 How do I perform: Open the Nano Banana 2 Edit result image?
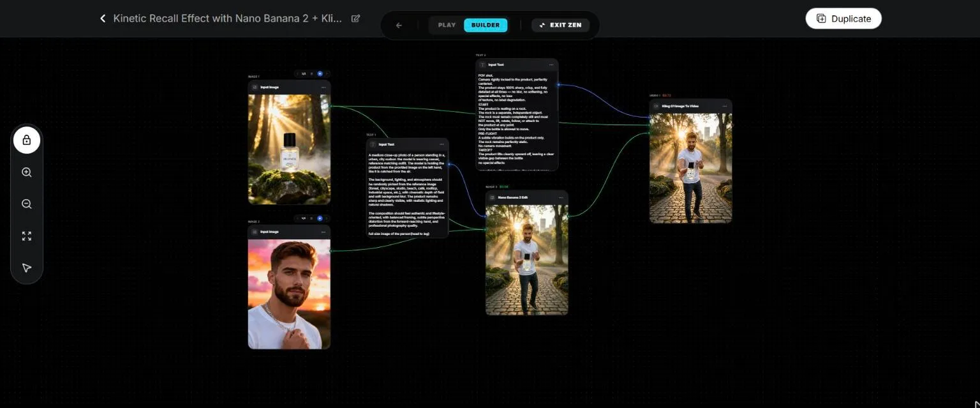(526, 260)
